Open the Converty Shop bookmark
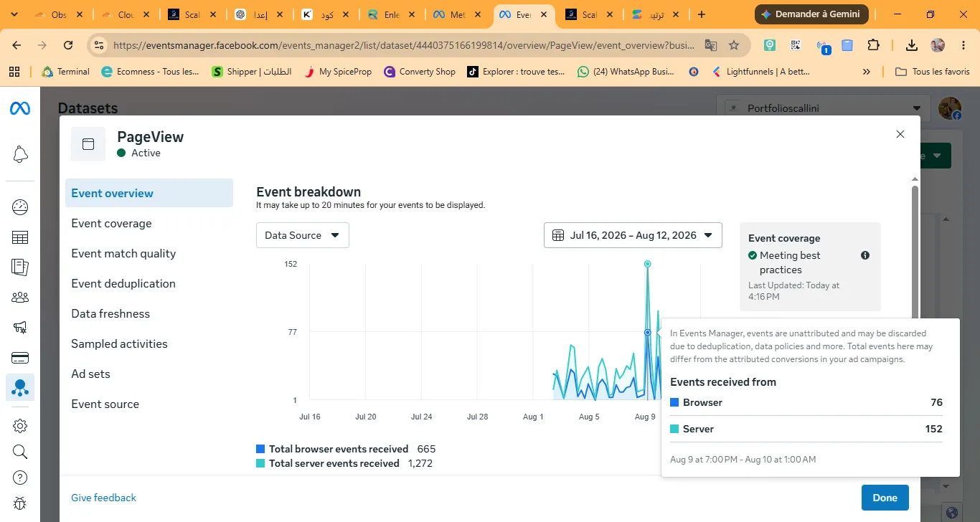Image resolution: width=980 pixels, height=522 pixels. (x=420, y=72)
